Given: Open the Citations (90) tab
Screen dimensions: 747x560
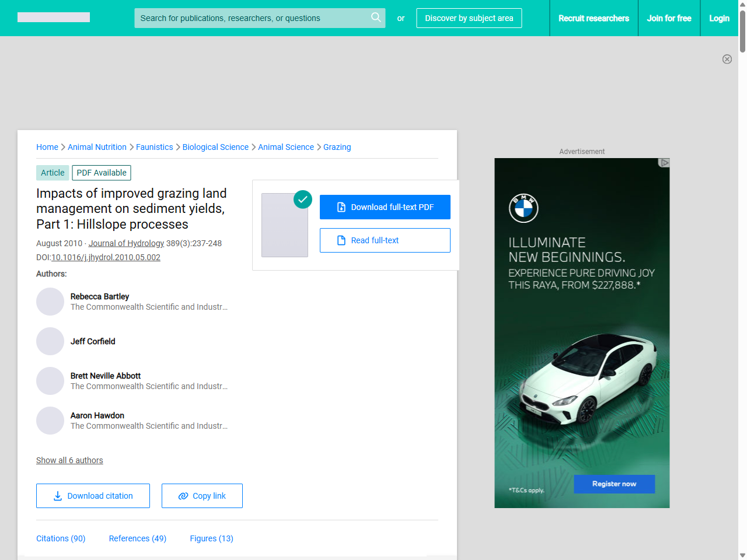Looking at the screenshot, I should click(x=61, y=538).
